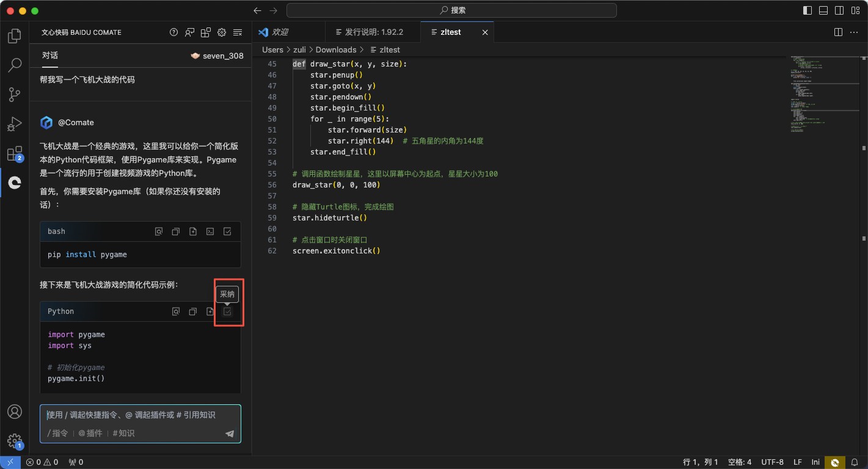Viewport: 868px width, 469px height.
Task: Change end of line via LF
Action: click(x=798, y=462)
